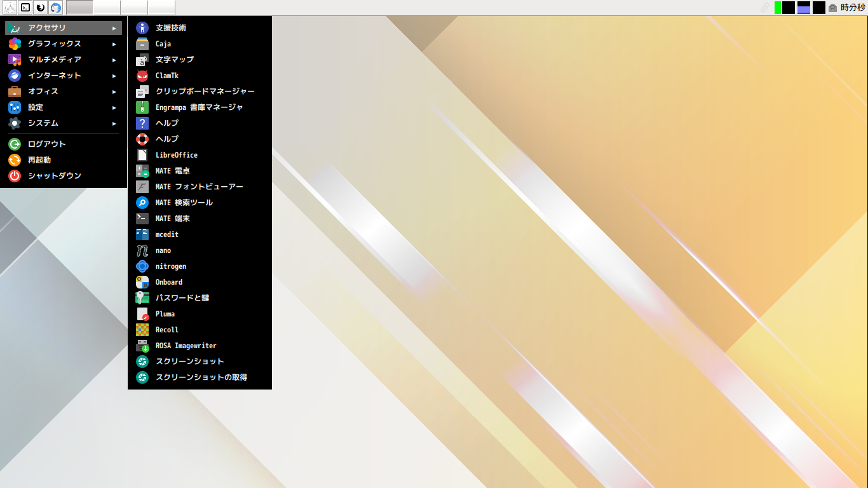Expand 設定 submenu arrow

(114, 107)
